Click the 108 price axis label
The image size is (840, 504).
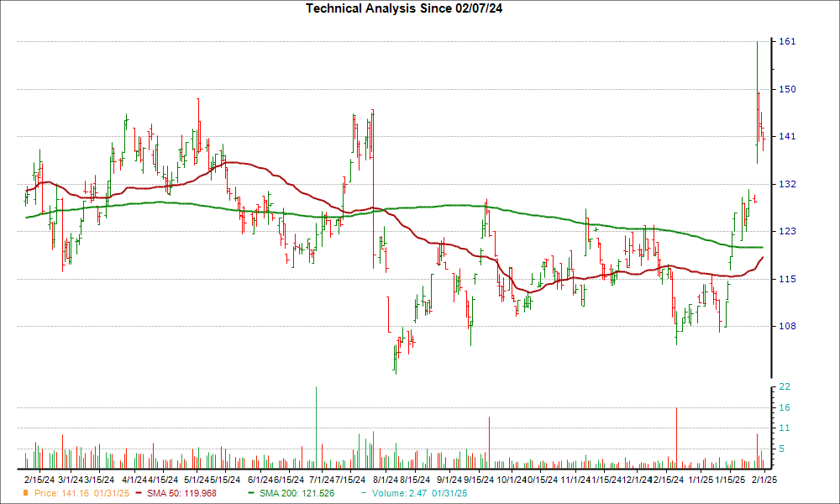(x=787, y=326)
